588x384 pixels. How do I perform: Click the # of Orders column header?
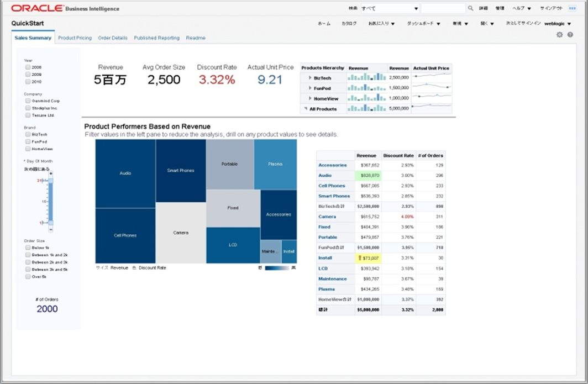coord(431,156)
